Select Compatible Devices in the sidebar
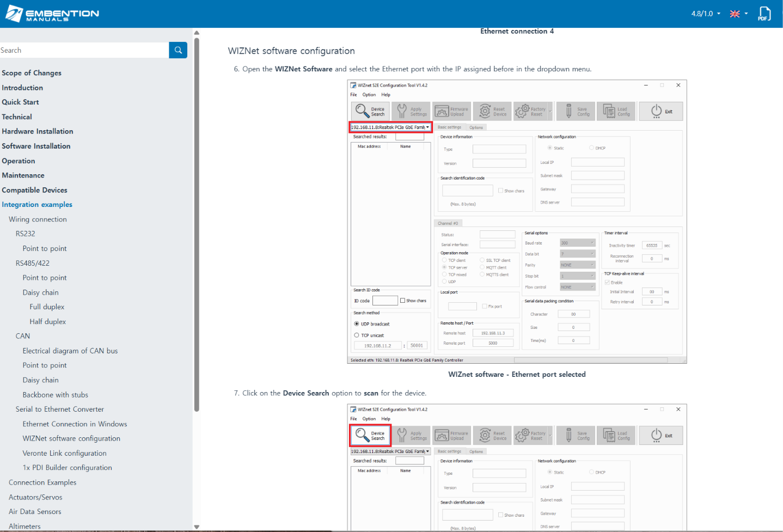Image resolution: width=783 pixels, height=532 pixels. pyautogui.click(x=35, y=190)
